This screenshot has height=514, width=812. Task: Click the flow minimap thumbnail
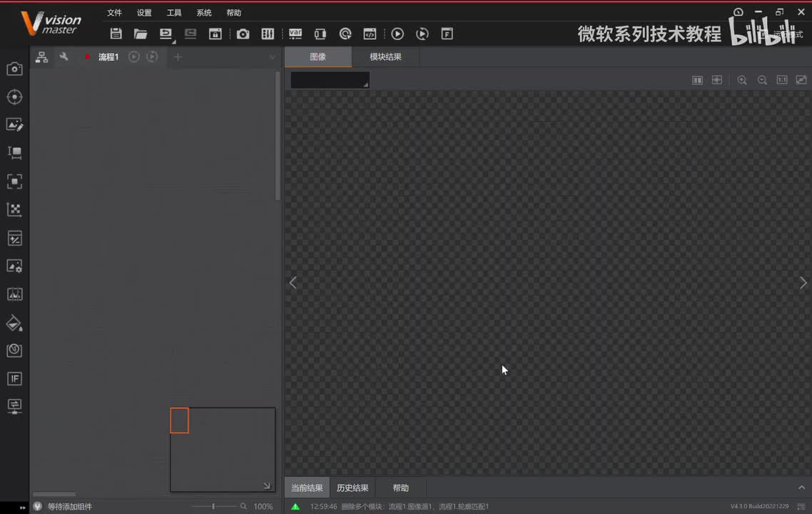pyautogui.click(x=223, y=449)
